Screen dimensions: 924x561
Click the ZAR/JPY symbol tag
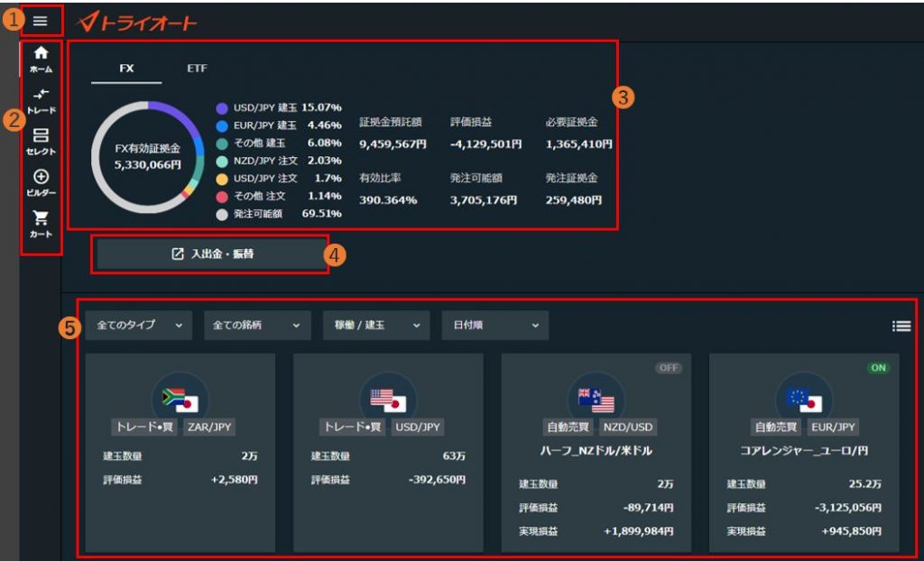click(209, 428)
